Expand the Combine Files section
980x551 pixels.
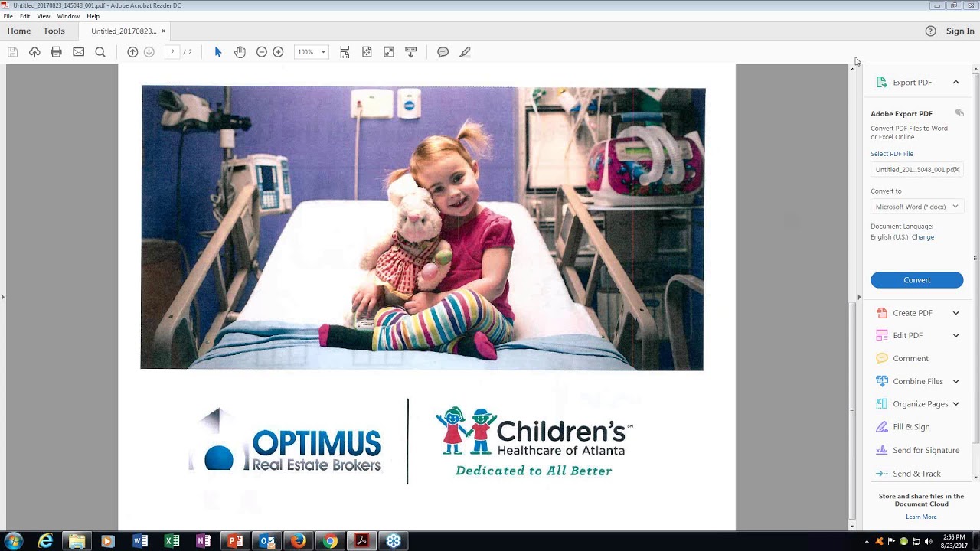tap(955, 381)
